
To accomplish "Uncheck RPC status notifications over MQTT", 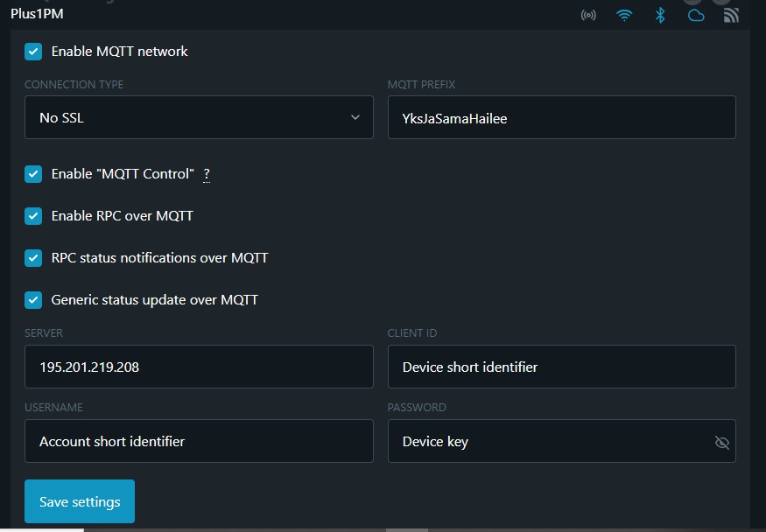I will pyautogui.click(x=33, y=258).
